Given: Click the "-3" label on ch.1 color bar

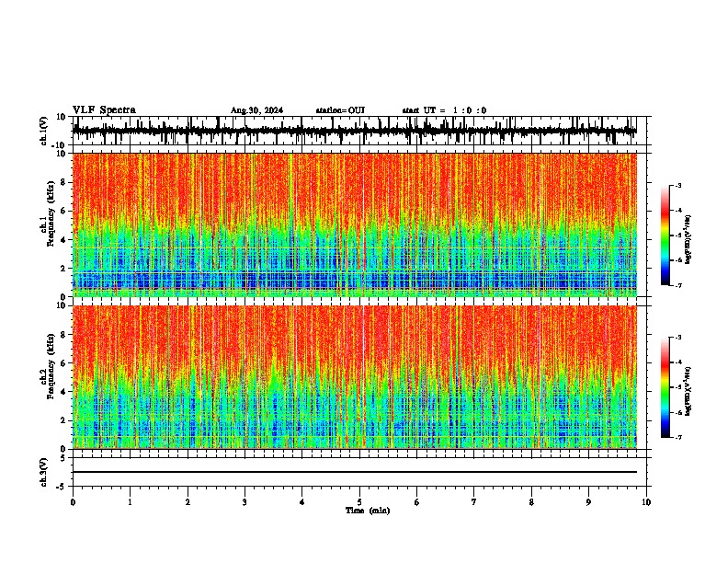Looking at the screenshot, I should [x=677, y=185].
